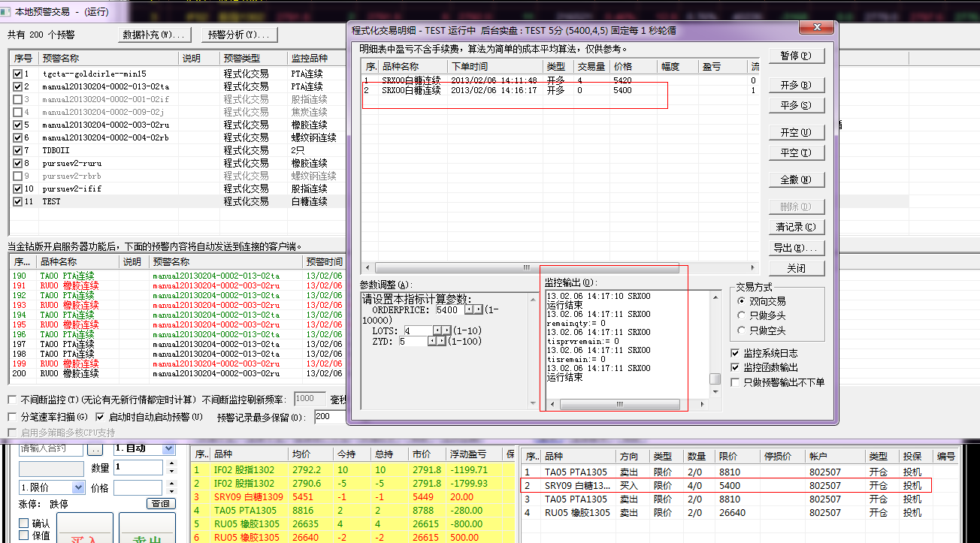Increase ZYD with the right stepper arrow

[x=441, y=341]
